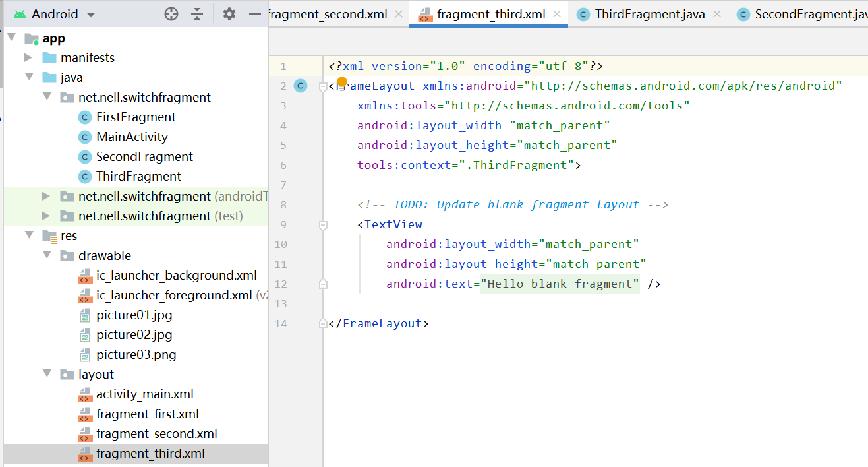The image size is (868, 467).
Task: Collapse the app module node
Action: (12, 38)
